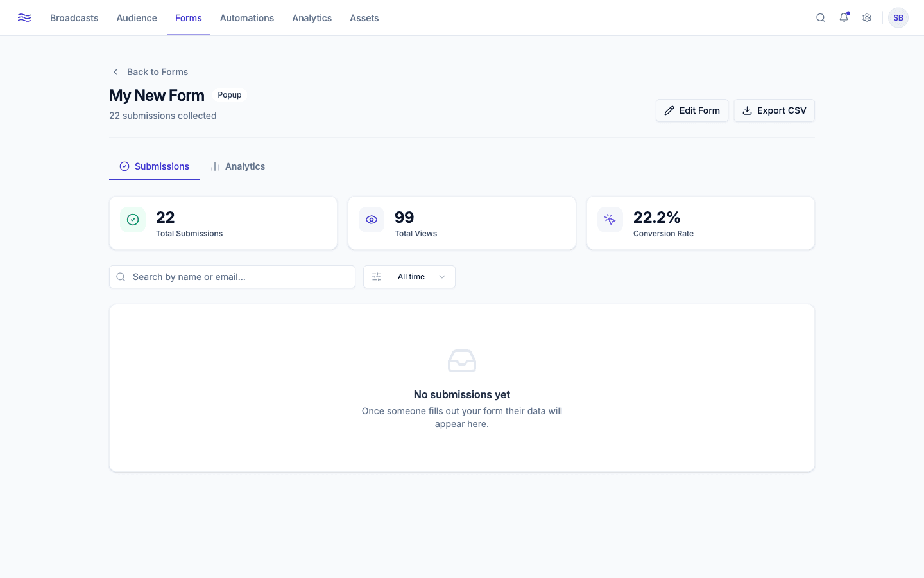Click the Total Submissions label

[189, 234]
